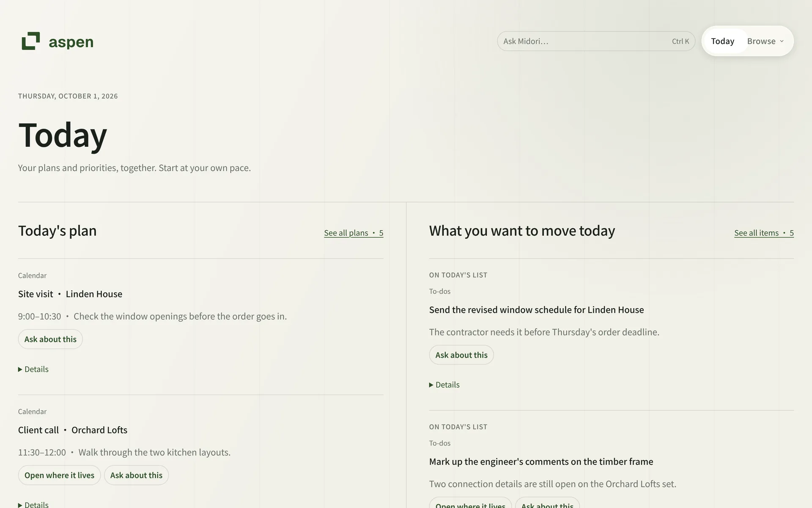Image resolution: width=812 pixels, height=508 pixels.
Task: Click 11:30–12:00 kitchen layouts description
Action: [124, 452]
